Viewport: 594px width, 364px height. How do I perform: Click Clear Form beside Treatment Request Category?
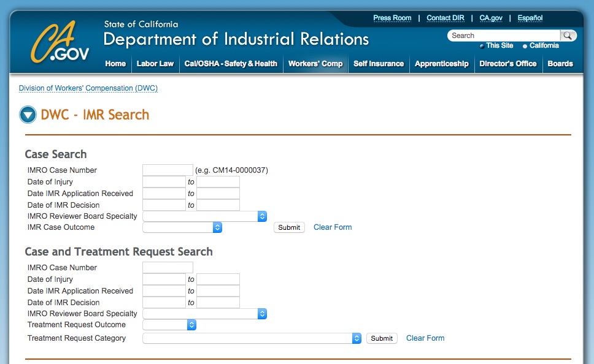point(425,338)
